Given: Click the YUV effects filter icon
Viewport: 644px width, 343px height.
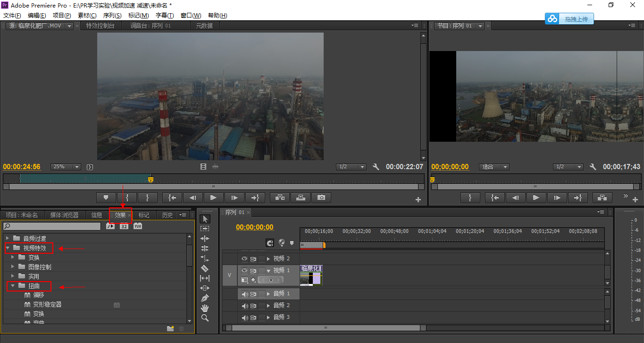Looking at the screenshot, I should pos(138,226).
